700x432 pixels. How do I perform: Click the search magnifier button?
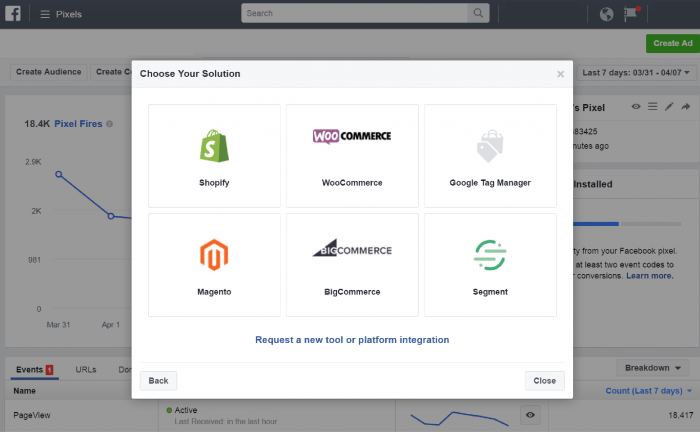pyautogui.click(x=478, y=13)
